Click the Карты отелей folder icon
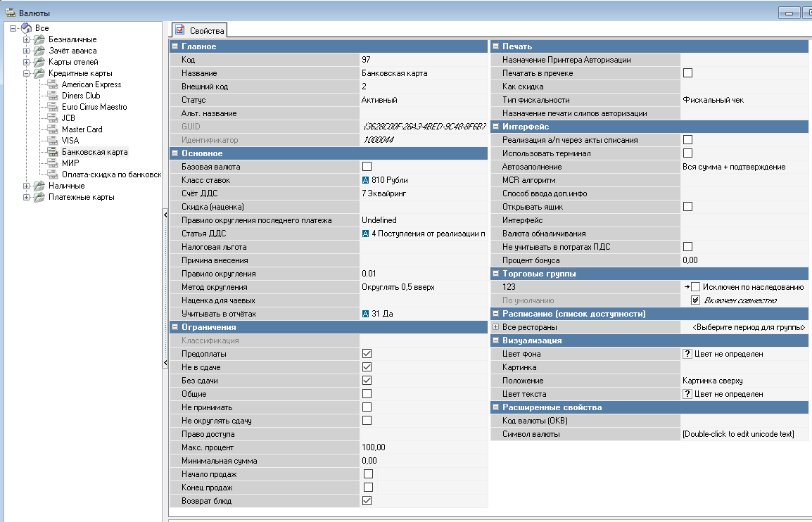This screenshot has height=522, width=812. (39, 62)
